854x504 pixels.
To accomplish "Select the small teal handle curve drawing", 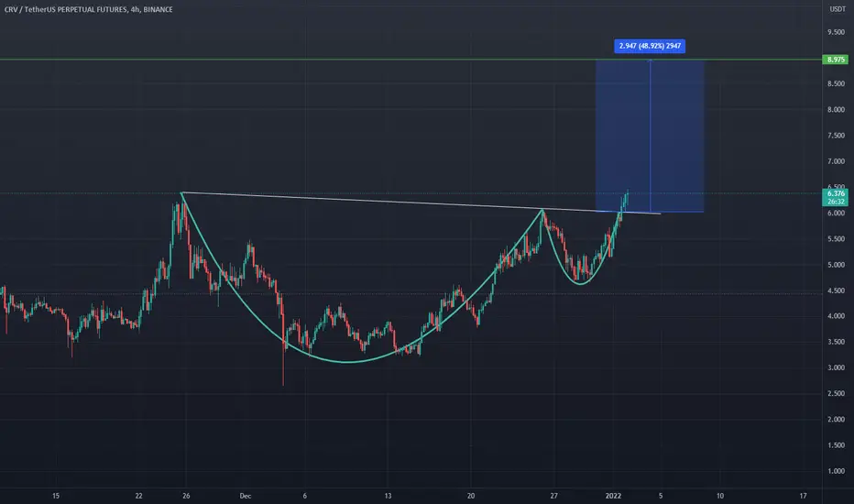I will pos(581,283).
